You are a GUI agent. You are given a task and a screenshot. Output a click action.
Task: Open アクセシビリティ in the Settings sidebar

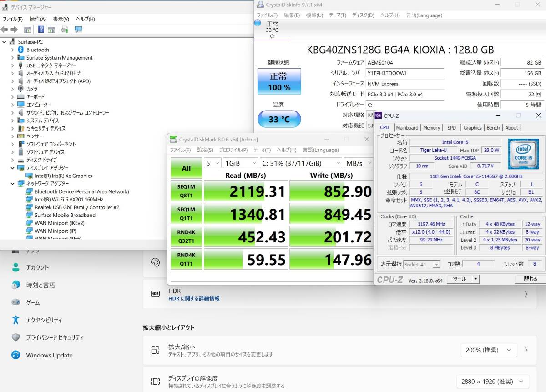click(x=44, y=320)
